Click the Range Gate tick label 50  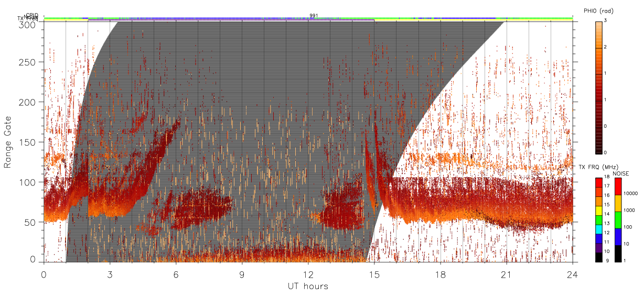point(30,222)
